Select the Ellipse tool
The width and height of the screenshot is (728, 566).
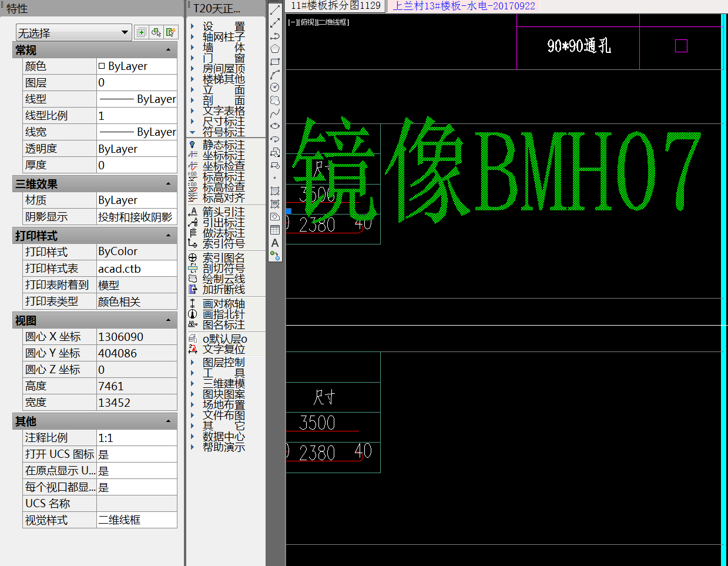pos(275,126)
